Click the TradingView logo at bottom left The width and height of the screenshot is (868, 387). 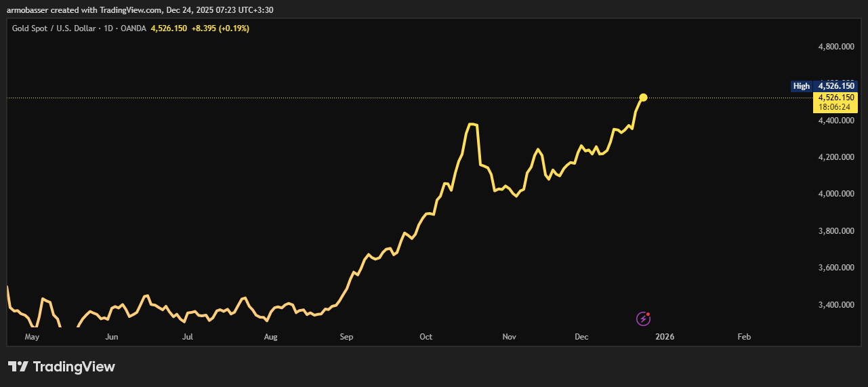coord(62,367)
